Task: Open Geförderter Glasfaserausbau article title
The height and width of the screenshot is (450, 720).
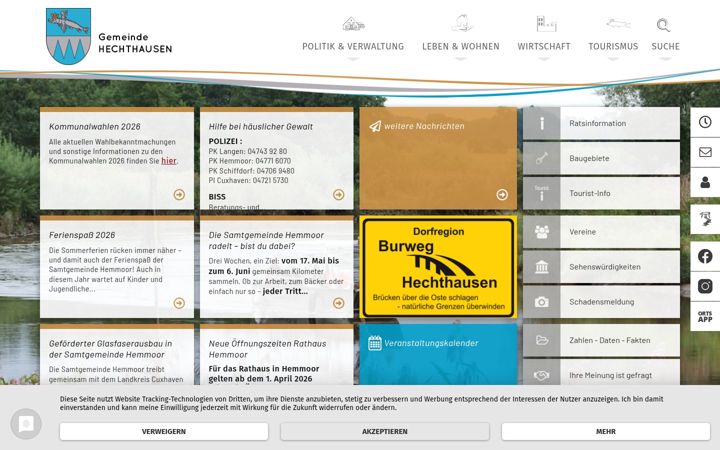Action: pos(111,349)
